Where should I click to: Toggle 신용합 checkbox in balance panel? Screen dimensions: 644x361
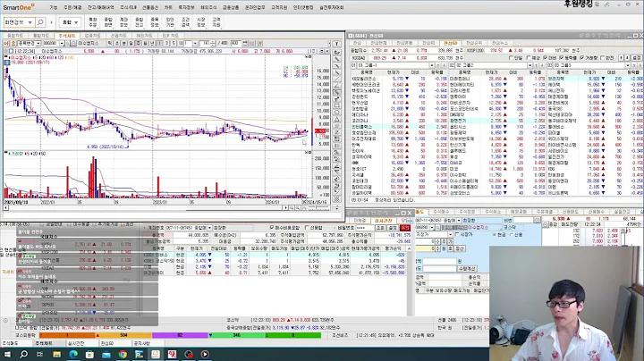307,227
